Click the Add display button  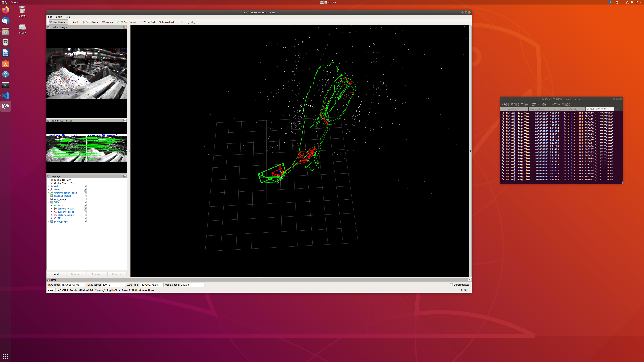coord(56,274)
